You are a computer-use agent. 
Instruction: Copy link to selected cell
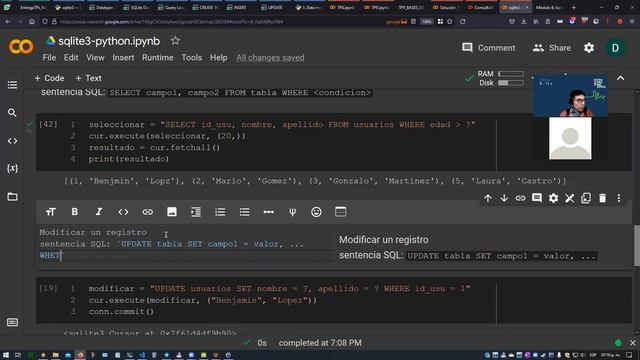tap(520, 198)
